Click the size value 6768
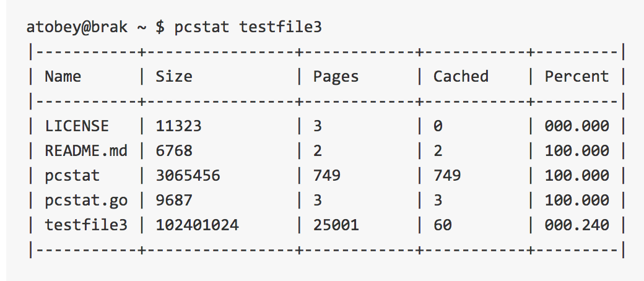Viewport: 644px width, 281px height. (174, 151)
